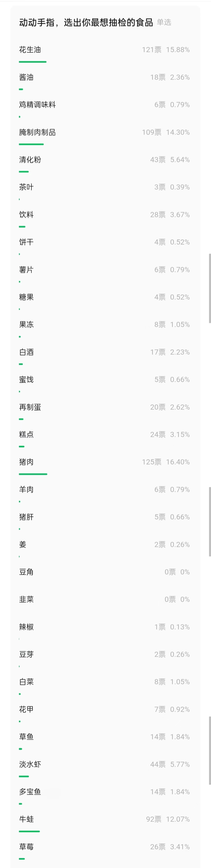This screenshot has height=868, width=211.
Task: Pick the 豆角 option with zero votes
Action: 26,572
